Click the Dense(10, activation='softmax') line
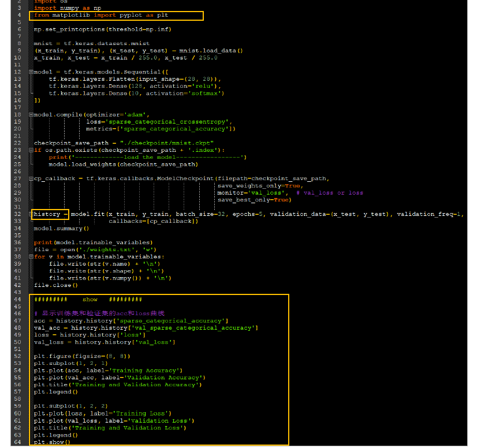This screenshot has width=481, height=448. coord(136,94)
